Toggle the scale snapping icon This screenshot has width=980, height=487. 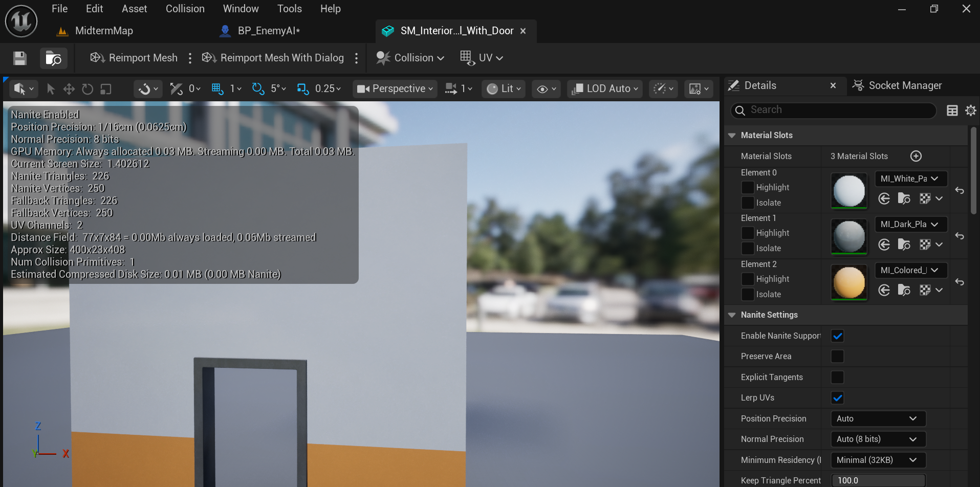pyautogui.click(x=303, y=89)
